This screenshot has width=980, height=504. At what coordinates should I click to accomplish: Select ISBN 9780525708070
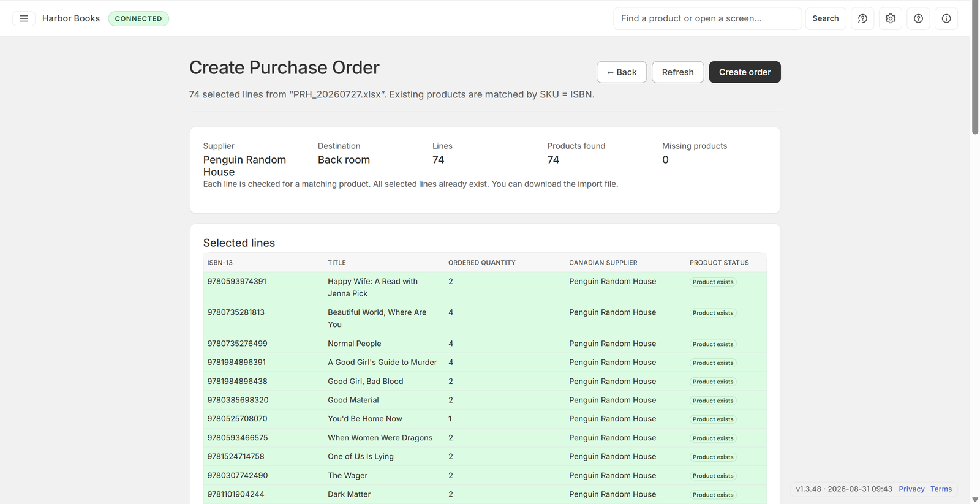point(237,419)
